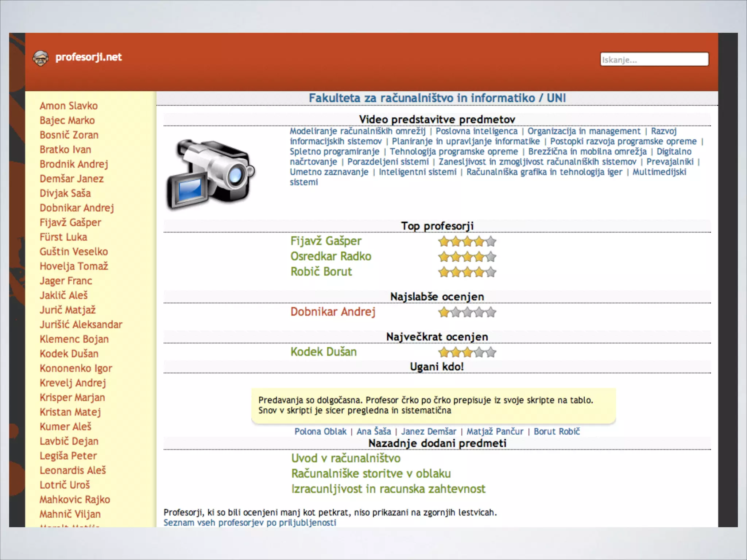Open Dobnikar Andrej under Najslabše ocenjen
Viewport: 747px width, 560px height.
[333, 312]
